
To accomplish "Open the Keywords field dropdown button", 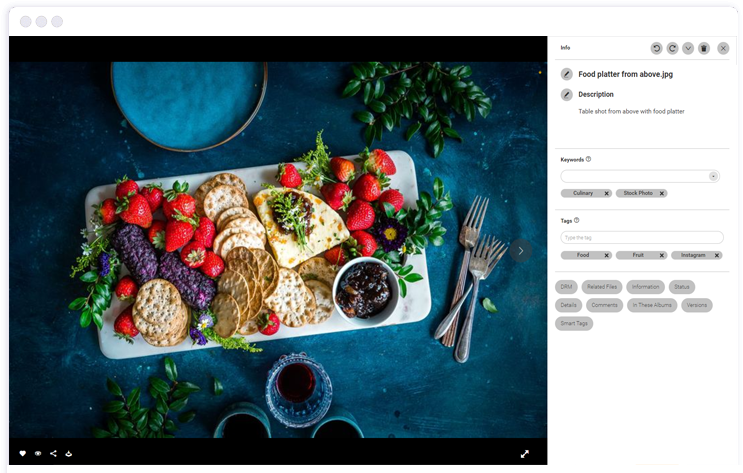I will (713, 176).
